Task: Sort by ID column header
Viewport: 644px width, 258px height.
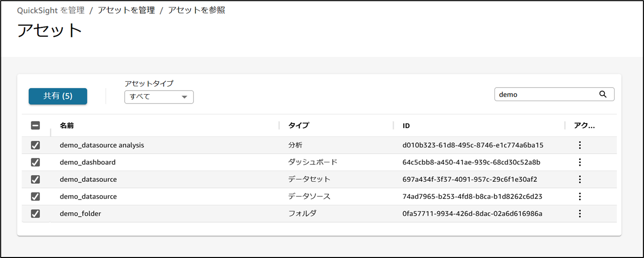Action: (x=406, y=126)
